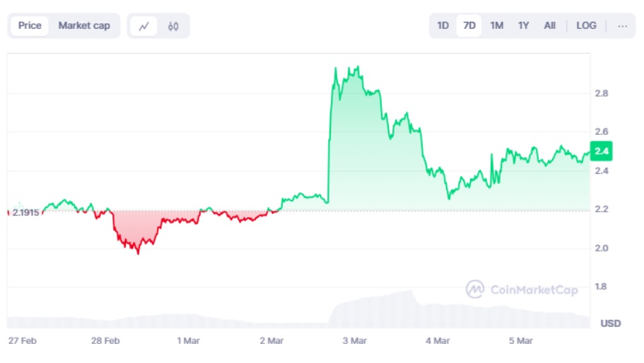This screenshot has width=644, height=363.
Task: Show the 1M time range
Action: (497, 25)
